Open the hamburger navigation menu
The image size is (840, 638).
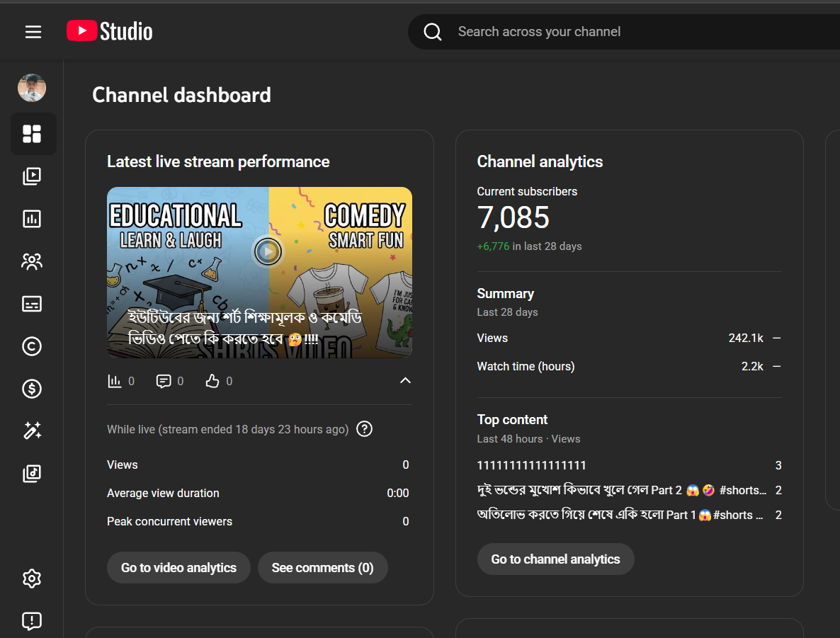(x=33, y=32)
